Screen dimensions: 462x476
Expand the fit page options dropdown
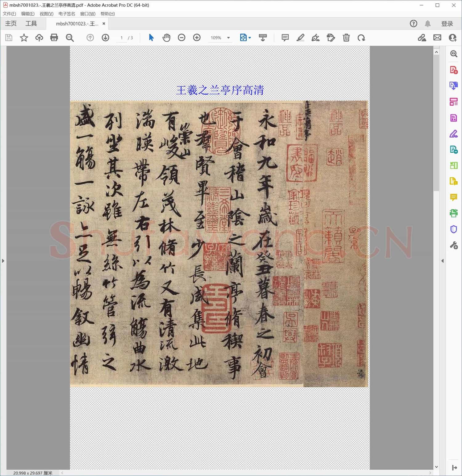point(249,38)
